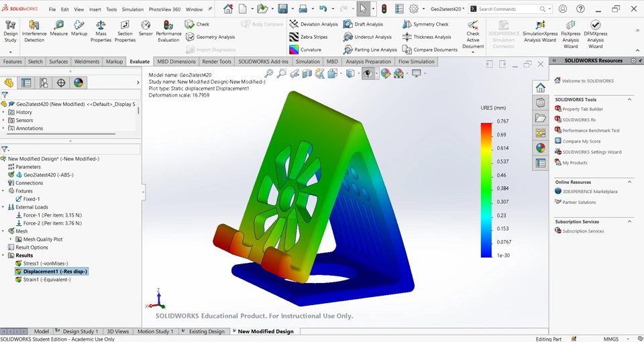Open Undercut Analysis
The image size is (644, 342).
coord(367,37)
